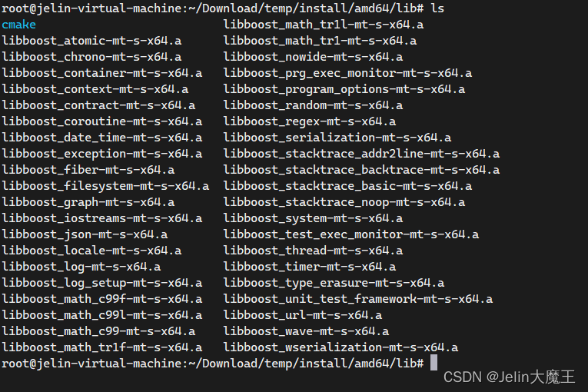
Task: Click libboost_stacktrace_noop-mt-s-x64.a entry
Action: point(344,202)
